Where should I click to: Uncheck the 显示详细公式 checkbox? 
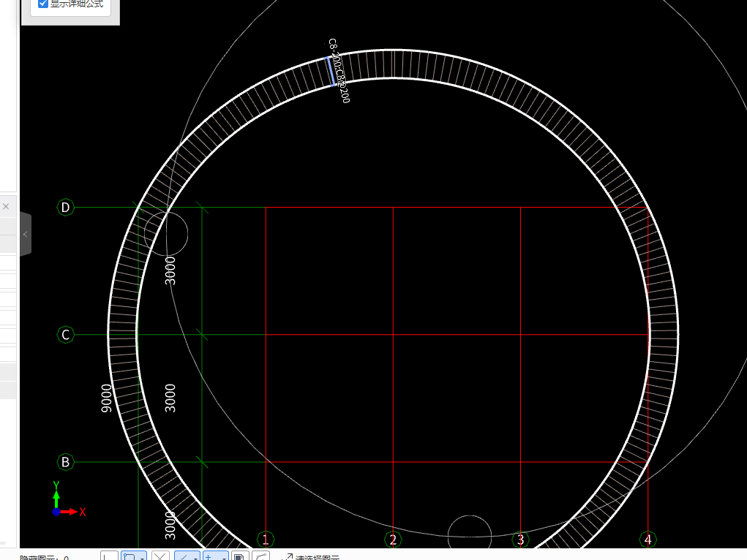43,4
